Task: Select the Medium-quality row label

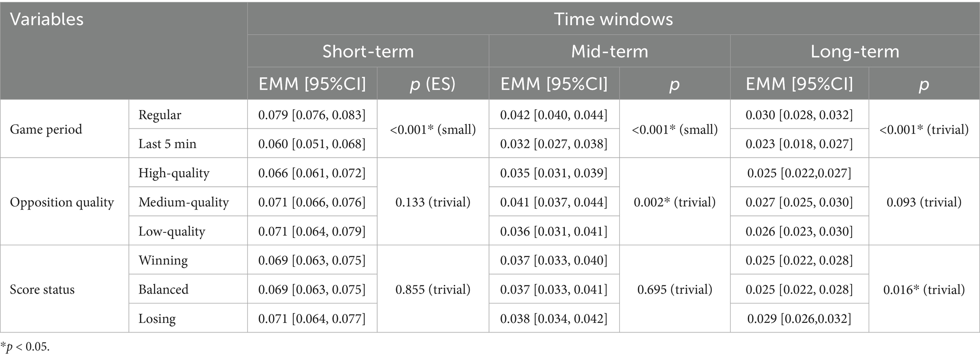Action: (x=183, y=202)
